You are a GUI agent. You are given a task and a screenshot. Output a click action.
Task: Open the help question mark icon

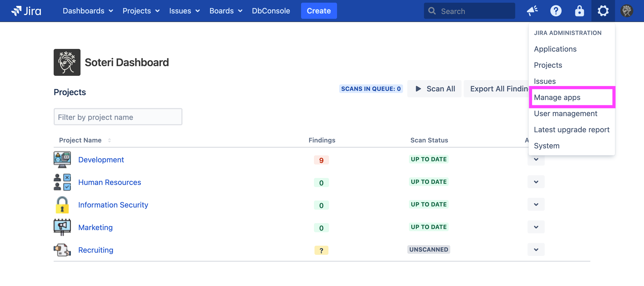(556, 11)
